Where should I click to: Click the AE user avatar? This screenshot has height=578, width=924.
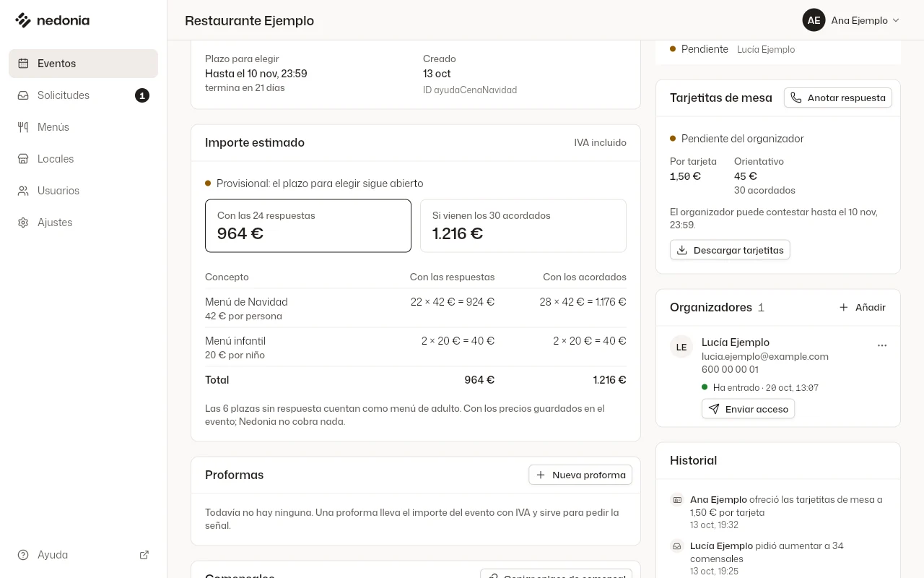814,20
